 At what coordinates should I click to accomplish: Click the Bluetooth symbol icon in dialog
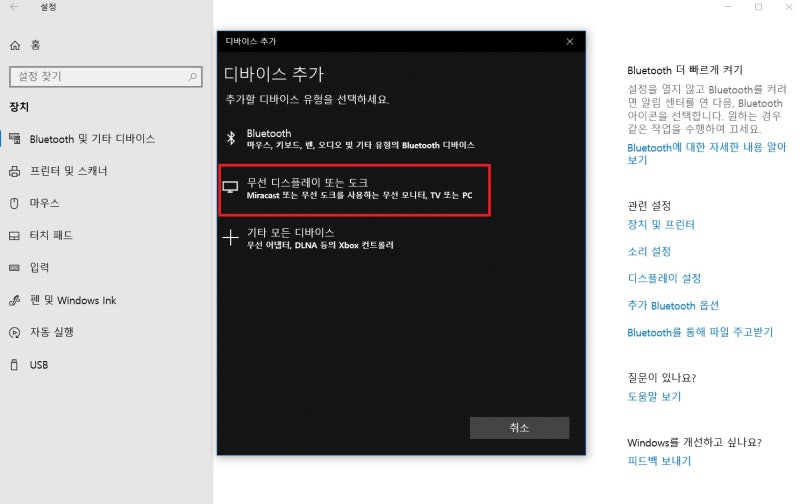231,138
